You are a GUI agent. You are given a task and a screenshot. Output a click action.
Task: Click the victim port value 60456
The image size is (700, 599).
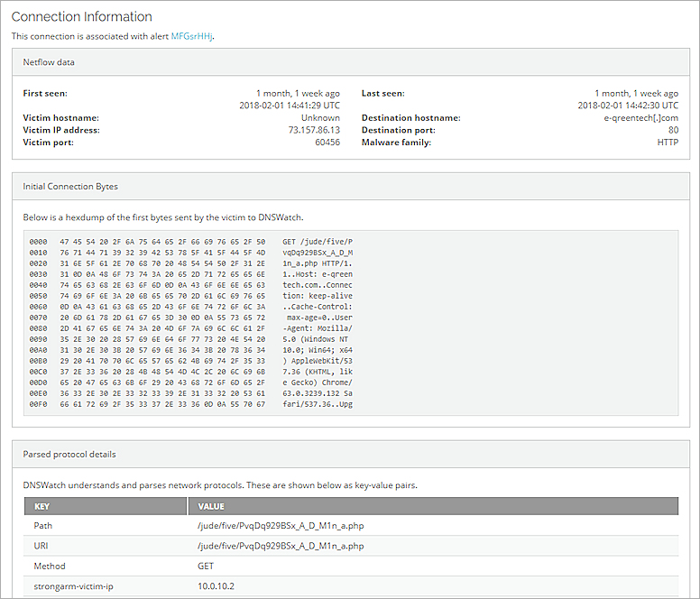pyautogui.click(x=327, y=143)
